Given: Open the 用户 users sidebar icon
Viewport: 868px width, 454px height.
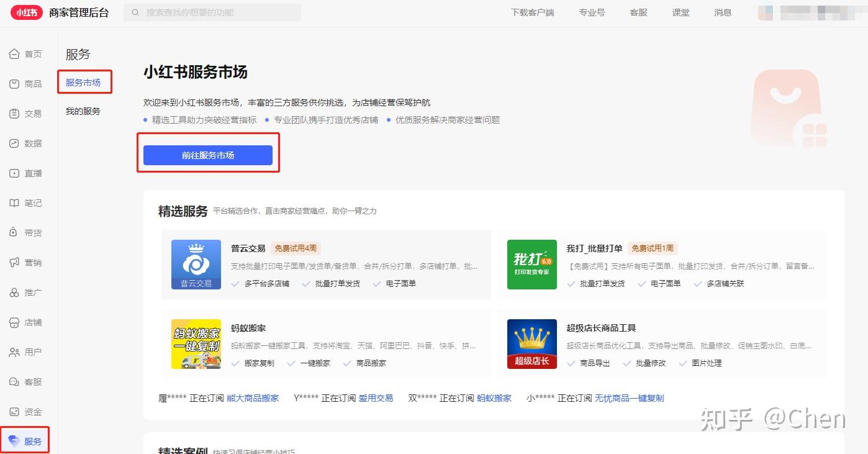Looking at the screenshot, I should tap(25, 352).
